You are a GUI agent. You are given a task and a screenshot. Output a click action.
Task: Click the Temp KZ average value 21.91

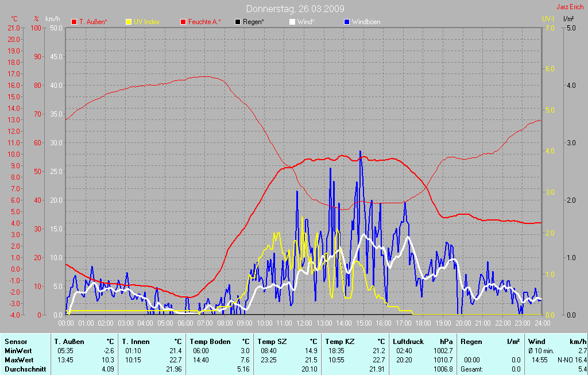coord(377,369)
